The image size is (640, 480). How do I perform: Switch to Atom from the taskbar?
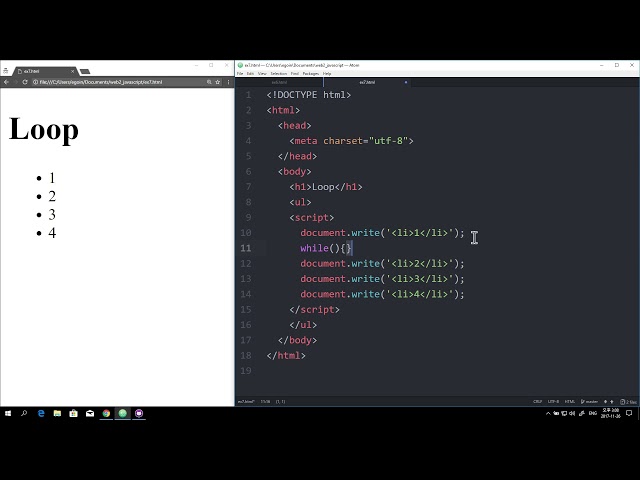coord(122,413)
